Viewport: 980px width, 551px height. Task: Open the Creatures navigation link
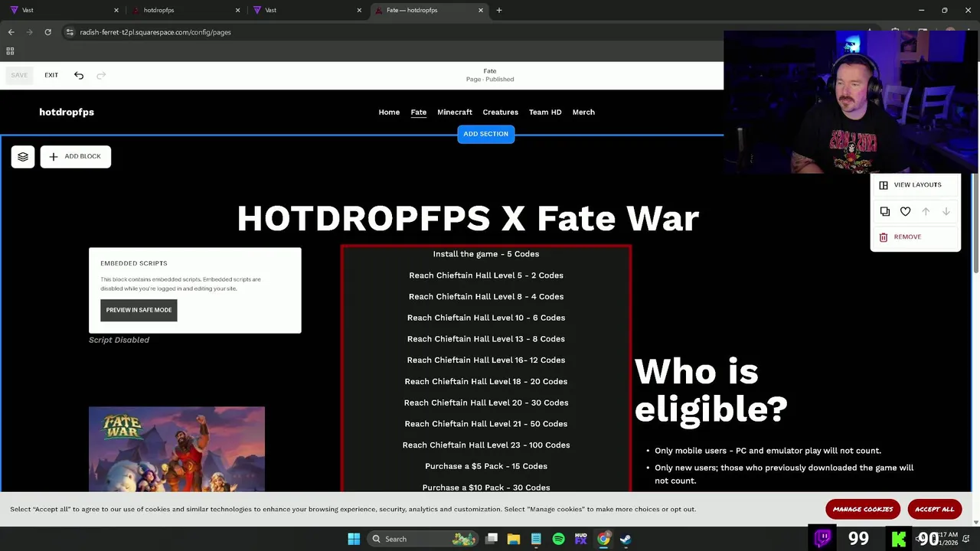pyautogui.click(x=500, y=112)
